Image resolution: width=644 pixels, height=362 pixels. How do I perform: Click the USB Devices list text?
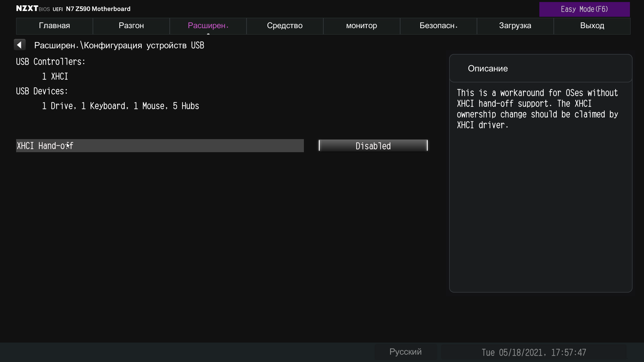[x=120, y=106]
